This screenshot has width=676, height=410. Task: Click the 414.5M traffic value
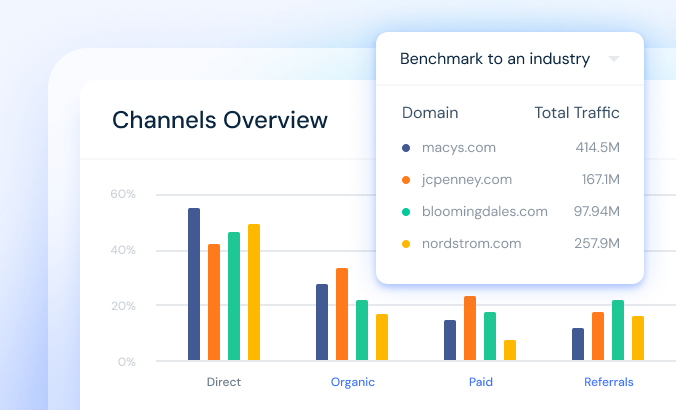click(598, 147)
